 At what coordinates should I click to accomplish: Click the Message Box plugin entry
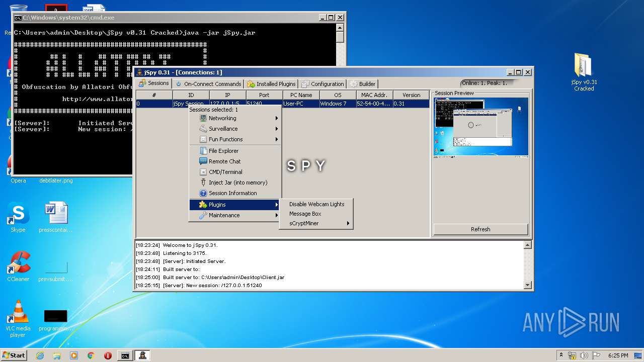tap(316, 214)
